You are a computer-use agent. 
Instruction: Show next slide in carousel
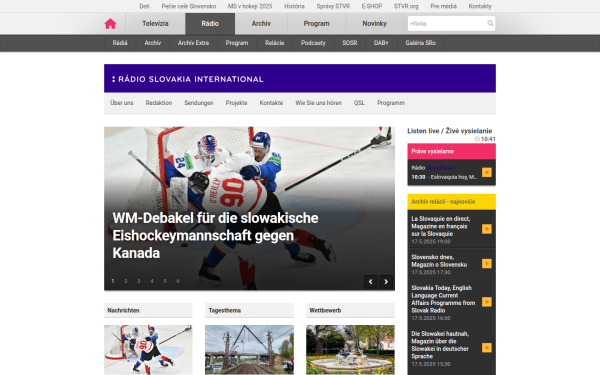coord(386,282)
